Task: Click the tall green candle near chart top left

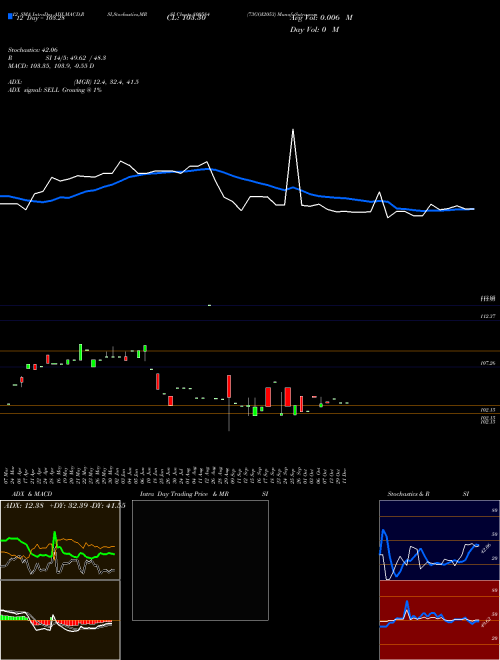Action: point(80,352)
